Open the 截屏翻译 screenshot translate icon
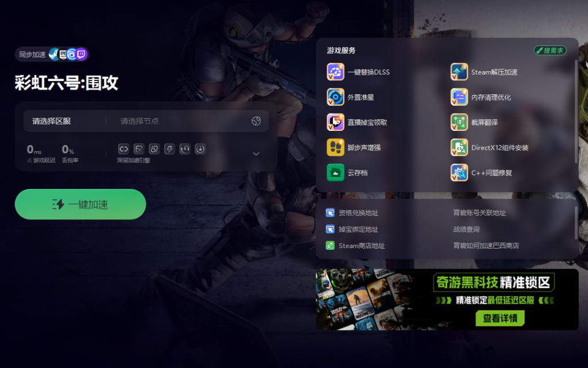Screen dimensions: 588x368 click(x=459, y=122)
